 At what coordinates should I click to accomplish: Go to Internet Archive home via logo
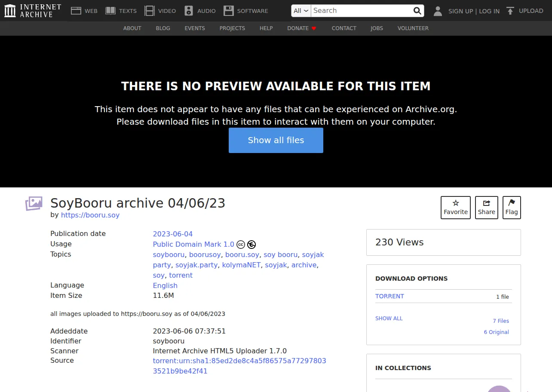pyautogui.click(x=33, y=11)
